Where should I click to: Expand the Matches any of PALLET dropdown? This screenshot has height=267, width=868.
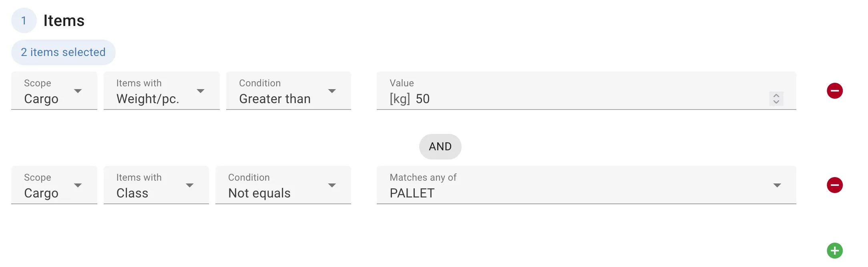coord(586,185)
